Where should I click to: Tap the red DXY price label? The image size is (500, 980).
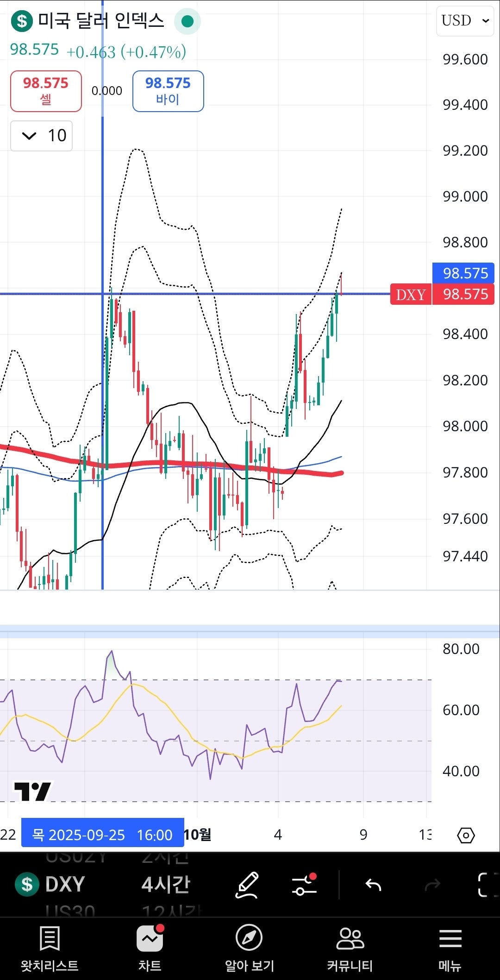(x=411, y=295)
